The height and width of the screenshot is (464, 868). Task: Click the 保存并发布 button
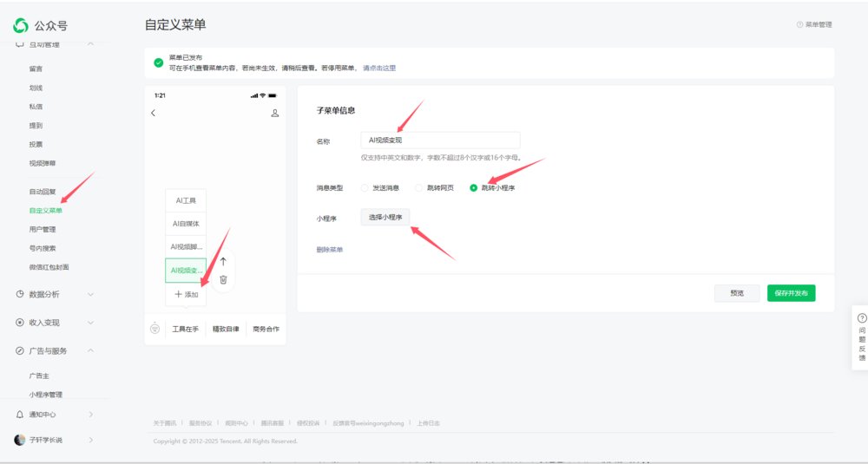[791, 293]
